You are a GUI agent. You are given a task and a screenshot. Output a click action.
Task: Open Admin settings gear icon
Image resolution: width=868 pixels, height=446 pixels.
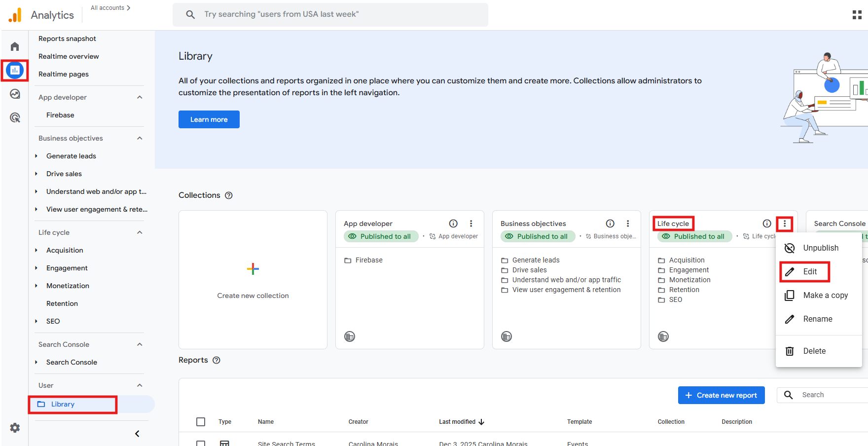click(15, 428)
